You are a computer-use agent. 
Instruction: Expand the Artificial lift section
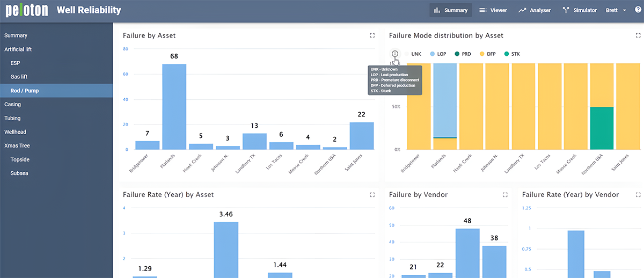click(18, 49)
